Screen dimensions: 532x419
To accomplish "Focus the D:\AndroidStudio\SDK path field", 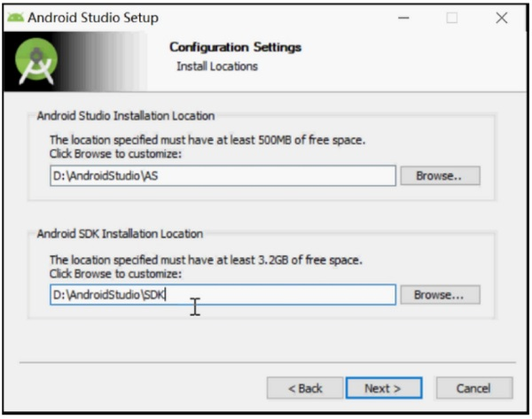I will (223, 295).
